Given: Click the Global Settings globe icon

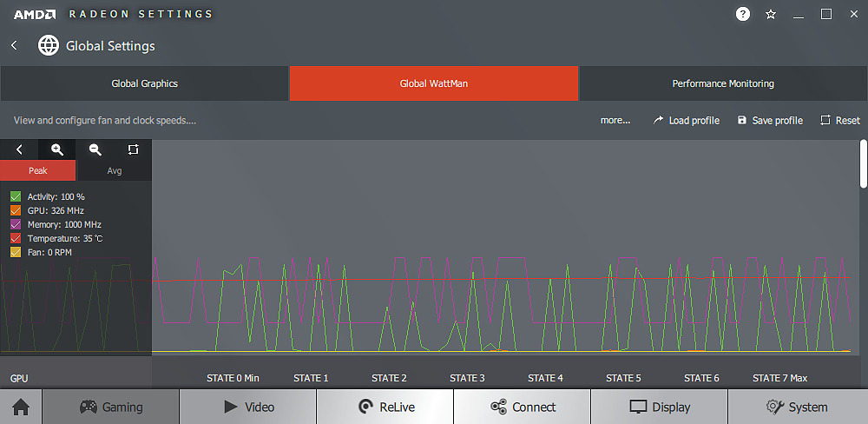Looking at the screenshot, I should click(48, 45).
